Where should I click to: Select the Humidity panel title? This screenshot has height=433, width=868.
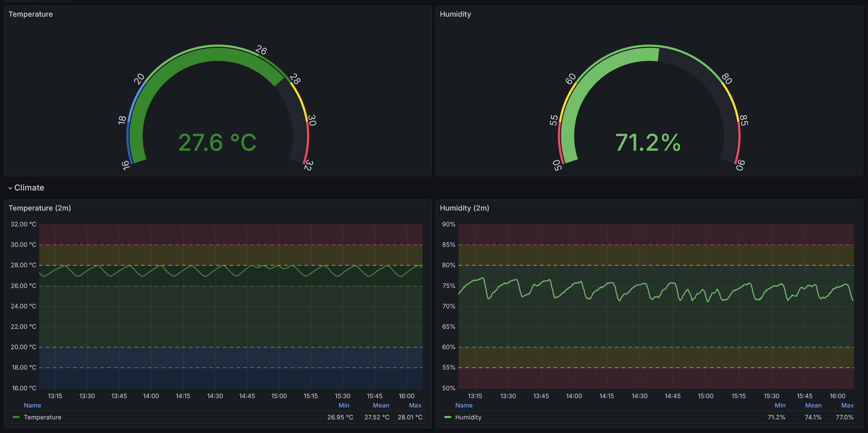(455, 14)
